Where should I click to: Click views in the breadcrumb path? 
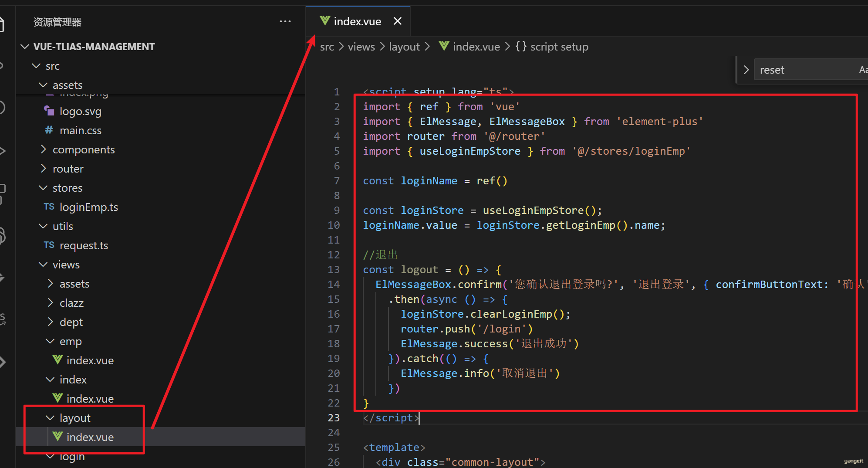tap(361, 47)
